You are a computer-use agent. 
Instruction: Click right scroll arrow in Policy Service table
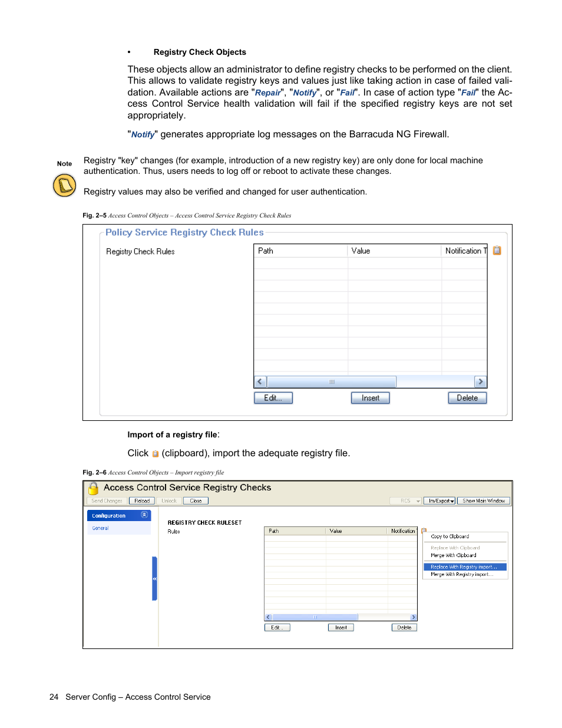tap(481, 382)
